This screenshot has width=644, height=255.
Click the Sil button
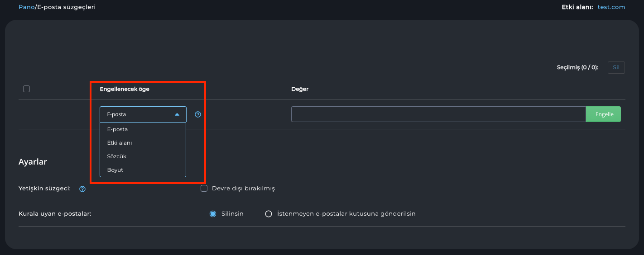[616, 67]
